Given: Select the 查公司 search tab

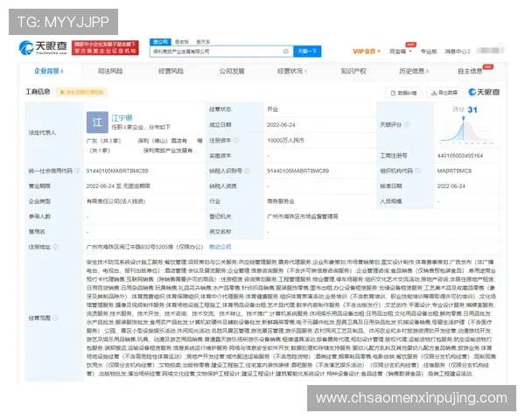Looking at the screenshot, I should point(160,42).
